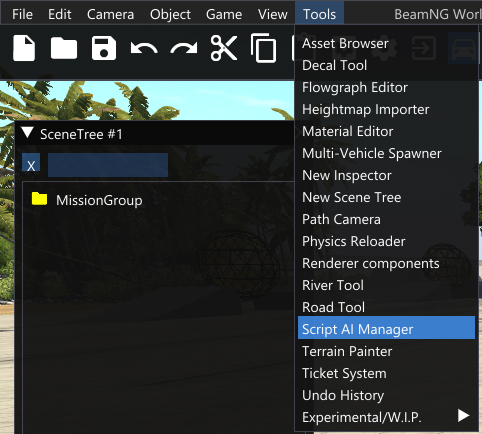Open the Material Editor
This screenshot has height=434, width=482.
point(386,131)
